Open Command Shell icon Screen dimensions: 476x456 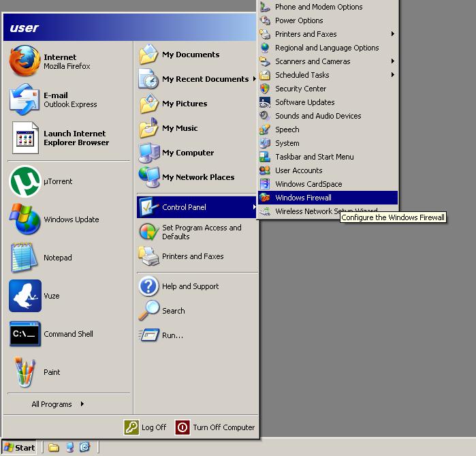pyautogui.click(x=25, y=334)
